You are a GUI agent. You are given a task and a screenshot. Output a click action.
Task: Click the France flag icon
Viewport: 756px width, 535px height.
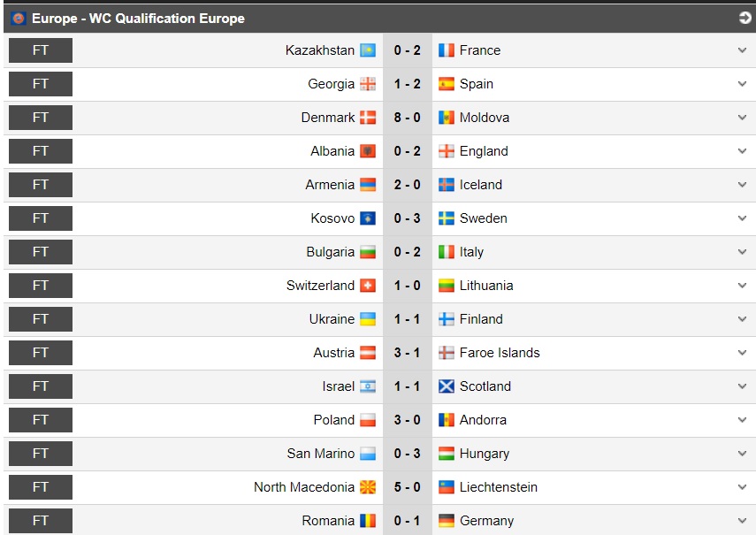447,50
